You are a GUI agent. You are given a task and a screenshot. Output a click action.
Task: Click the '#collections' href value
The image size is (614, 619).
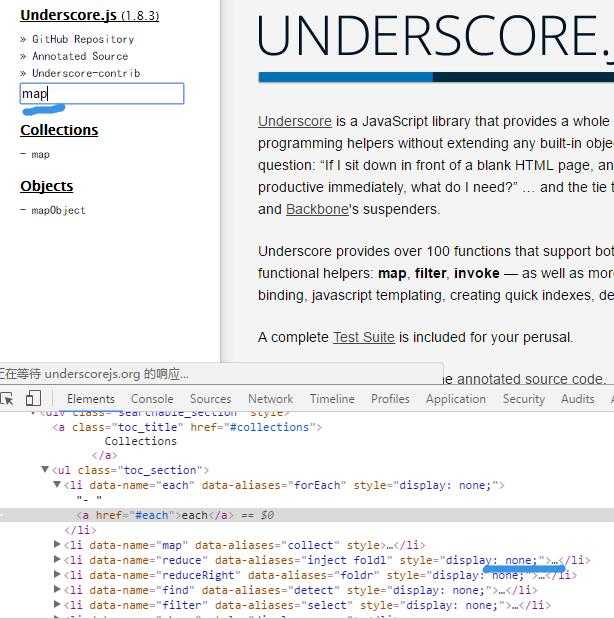coord(269,427)
